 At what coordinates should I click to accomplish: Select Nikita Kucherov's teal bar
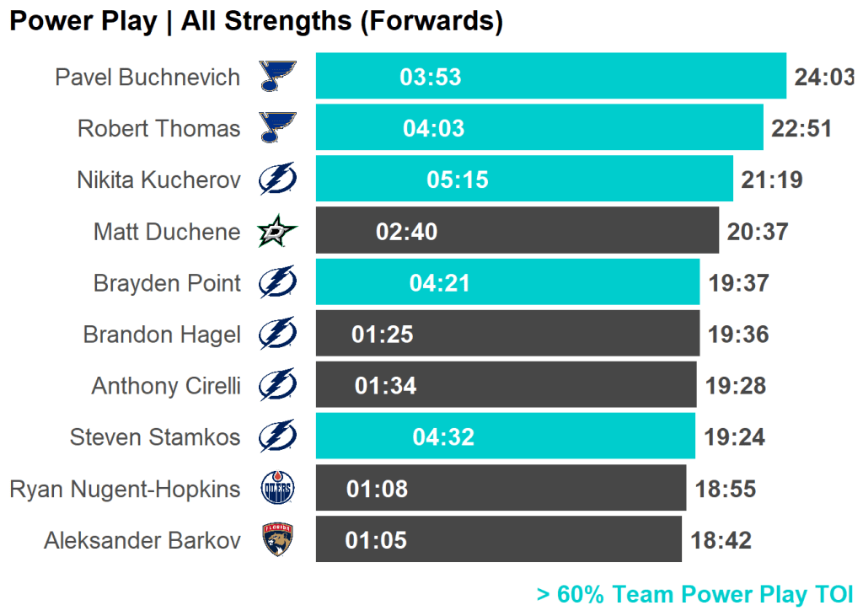coord(590,179)
